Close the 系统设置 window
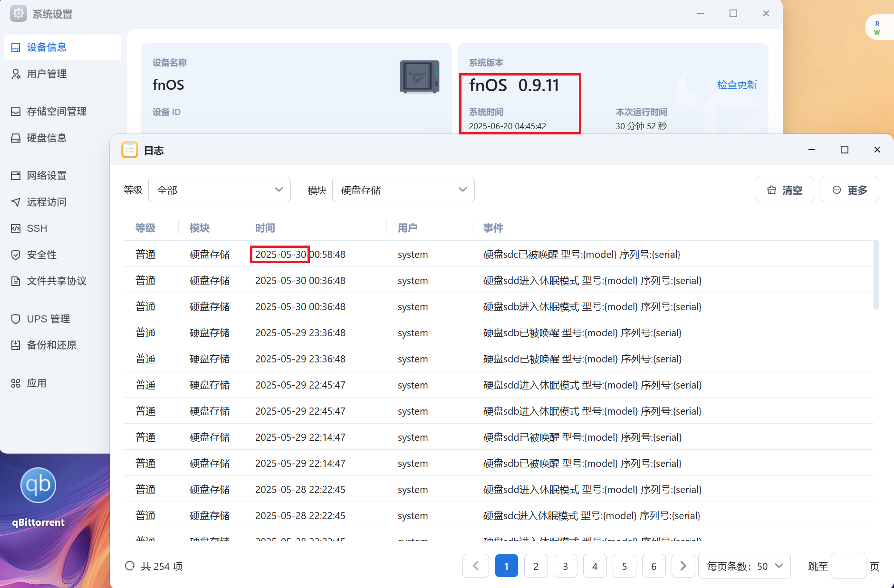Viewport: 894px width, 588px height. click(766, 13)
